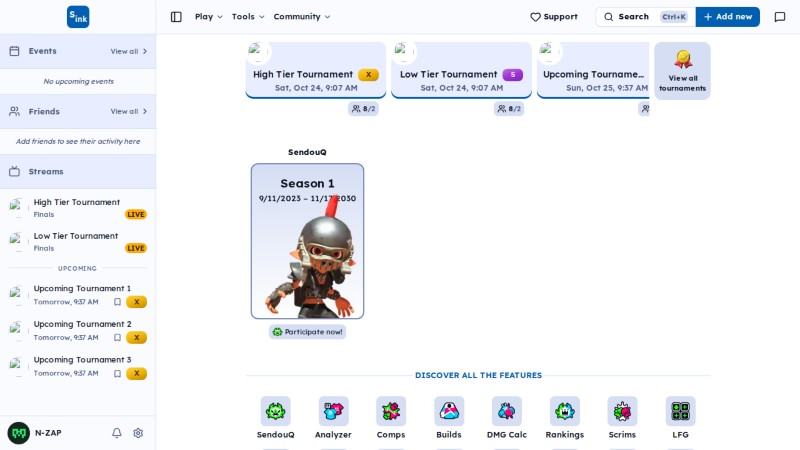Screen dimensions: 800x450
Task: Bookmark Upcoming Tournament 1
Action: pos(117,302)
